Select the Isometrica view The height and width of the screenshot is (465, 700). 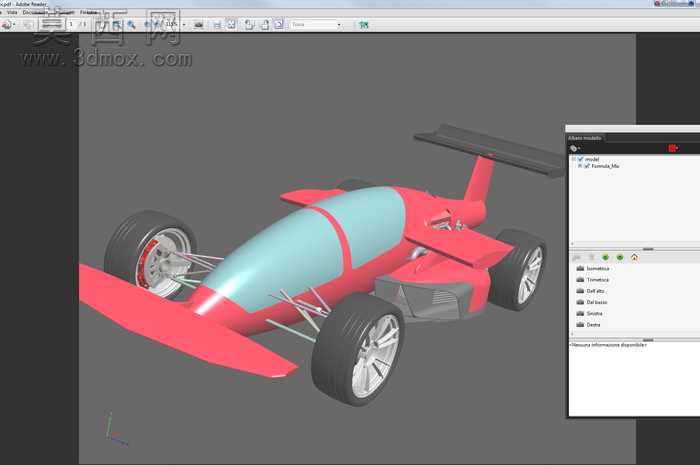pos(598,269)
